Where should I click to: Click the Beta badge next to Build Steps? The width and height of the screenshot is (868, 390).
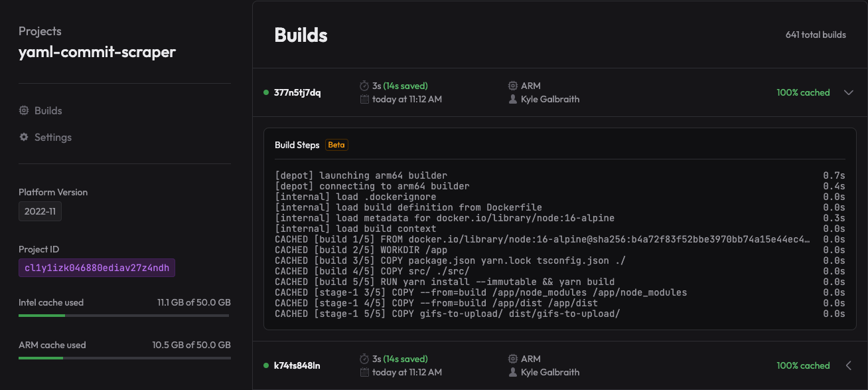click(336, 145)
